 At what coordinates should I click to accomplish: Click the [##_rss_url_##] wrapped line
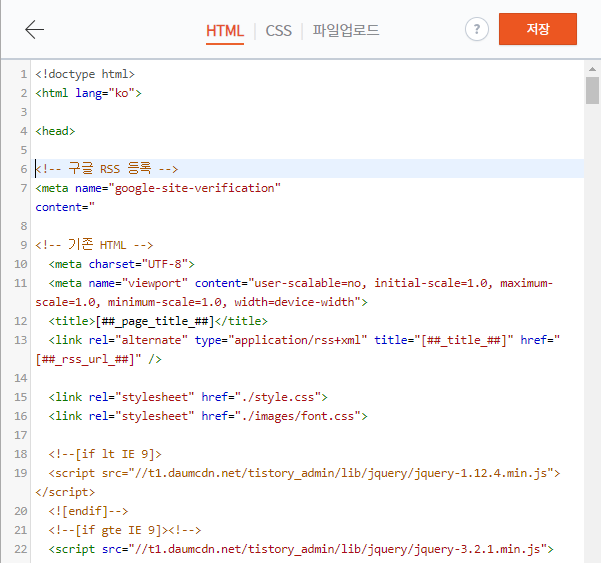(99, 359)
